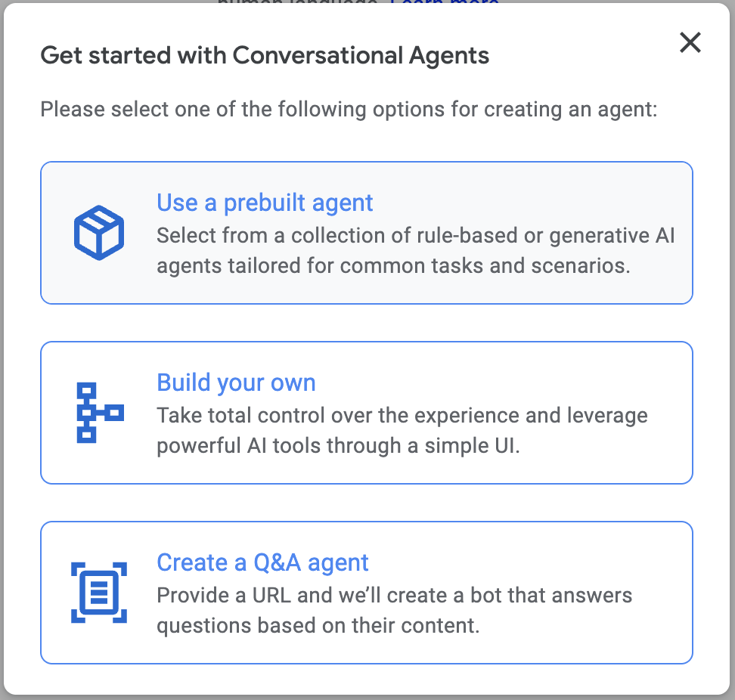Click the prebuilt agent description about rule-based agents
The image size is (735, 700).
415,236
